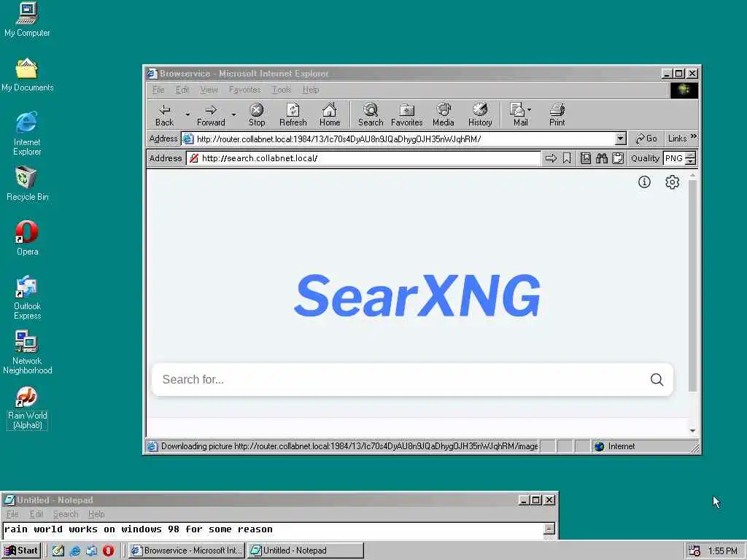Select the Recycle Bin desktop icon
The height and width of the screenshot is (560, 747).
(27, 184)
